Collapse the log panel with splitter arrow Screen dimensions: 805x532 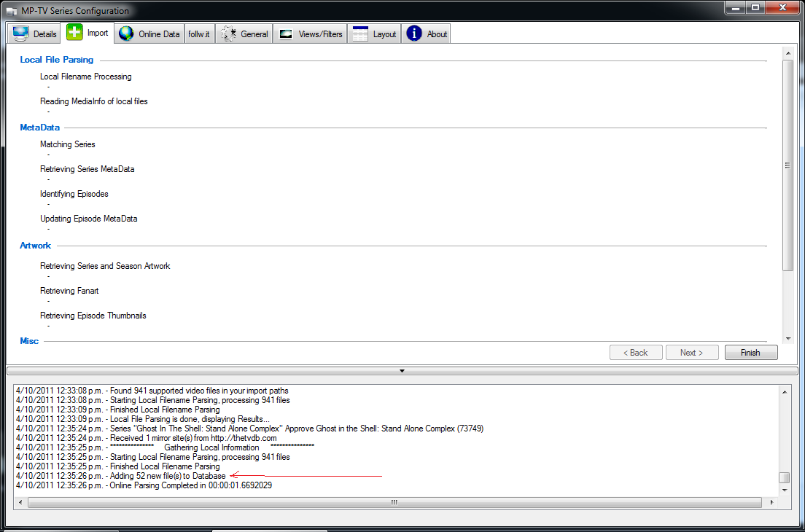click(402, 371)
